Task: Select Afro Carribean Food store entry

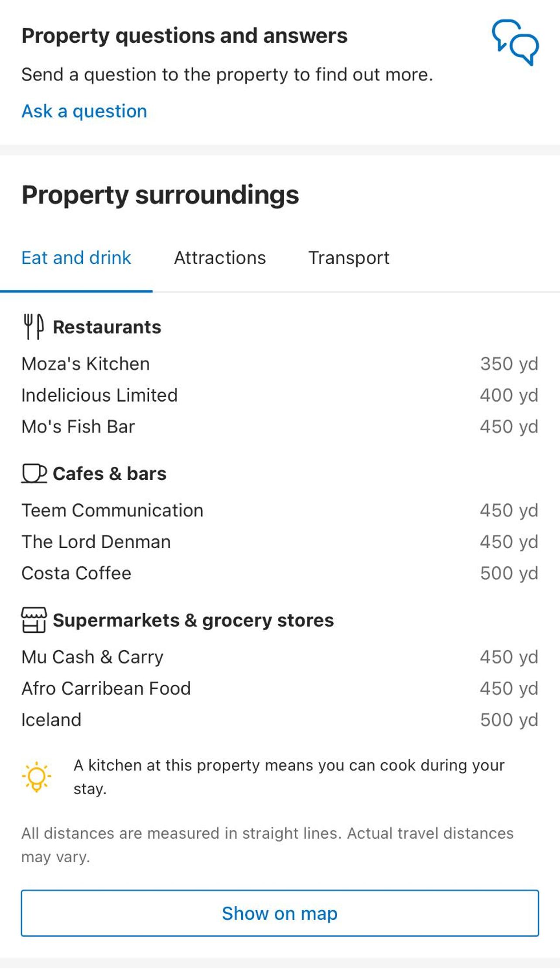Action: point(280,689)
